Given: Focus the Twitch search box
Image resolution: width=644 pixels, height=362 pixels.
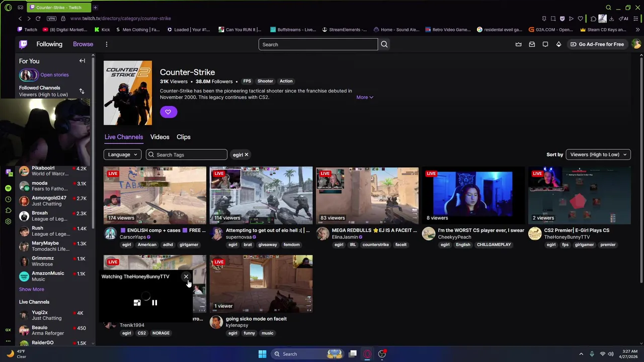Looking at the screenshot, I should 318,44.
